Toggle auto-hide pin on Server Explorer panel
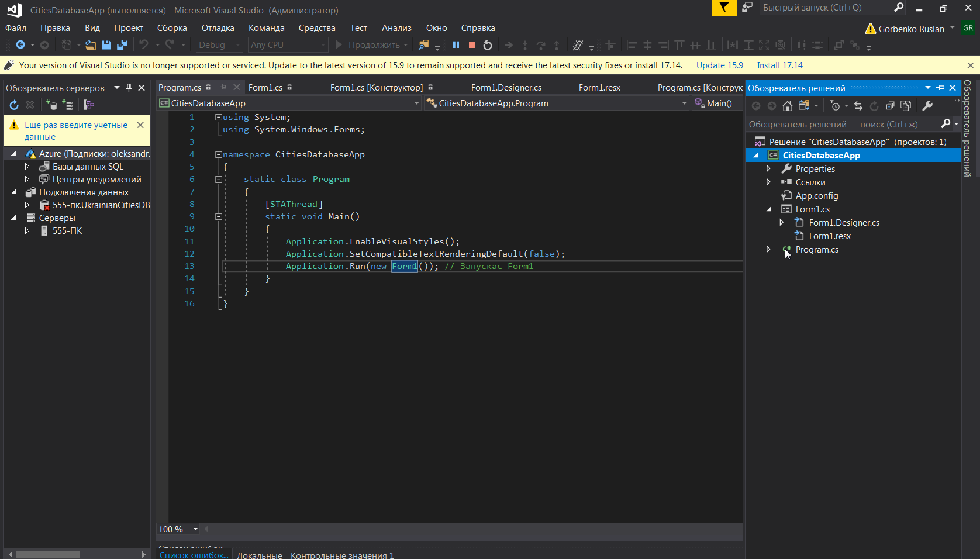 [x=129, y=88]
